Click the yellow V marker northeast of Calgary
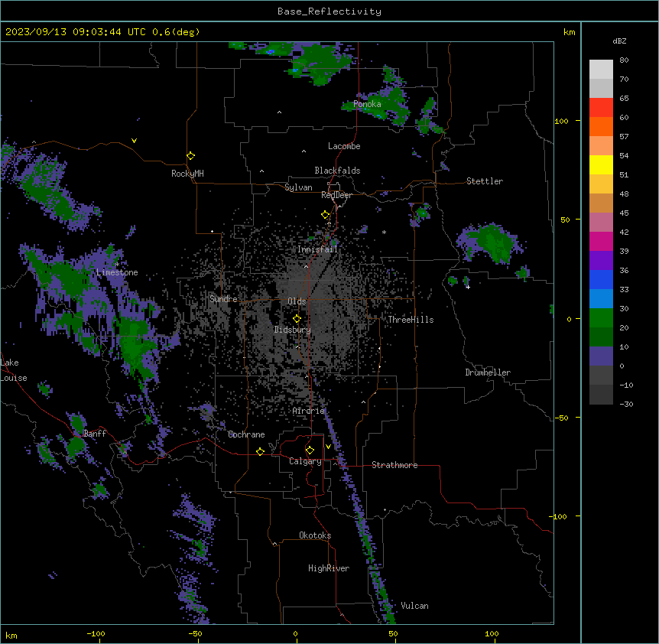The image size is (659, 644). tap(328, 447)
